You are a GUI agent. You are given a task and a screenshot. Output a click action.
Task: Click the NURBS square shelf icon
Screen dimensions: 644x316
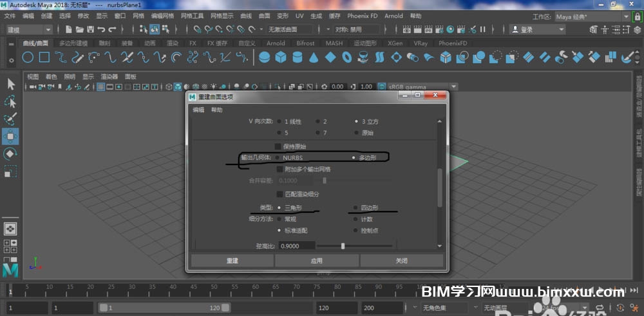tap(44, 57)
